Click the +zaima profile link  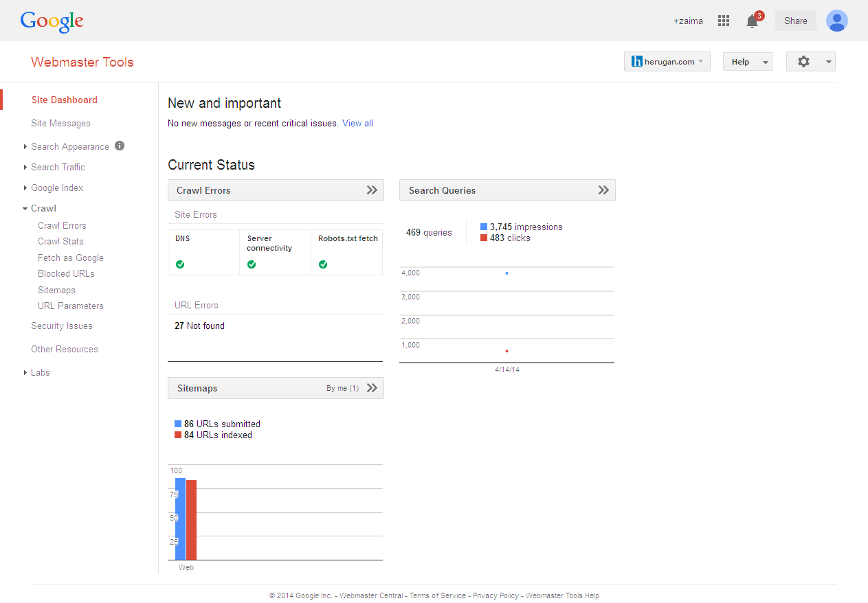(688, 21)
